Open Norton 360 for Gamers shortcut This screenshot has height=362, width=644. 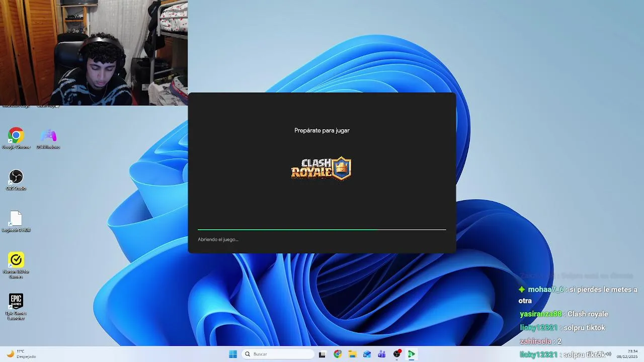pos(16,265)
